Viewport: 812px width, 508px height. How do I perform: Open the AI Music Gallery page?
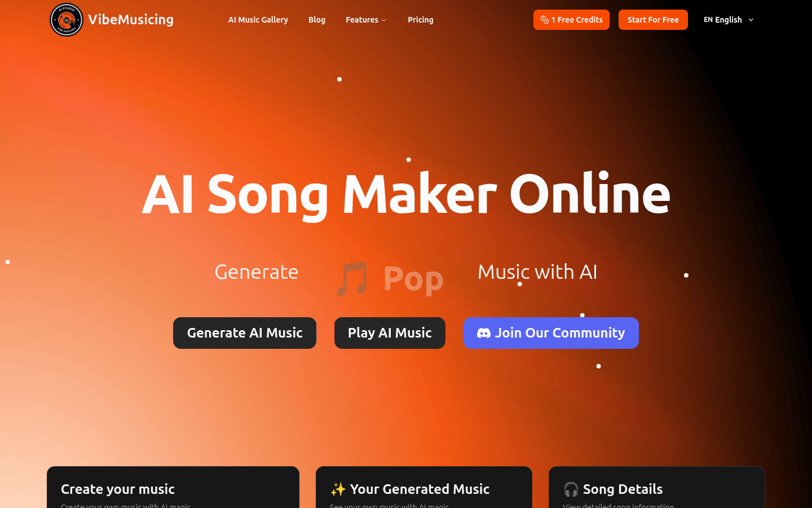[258, 20]
